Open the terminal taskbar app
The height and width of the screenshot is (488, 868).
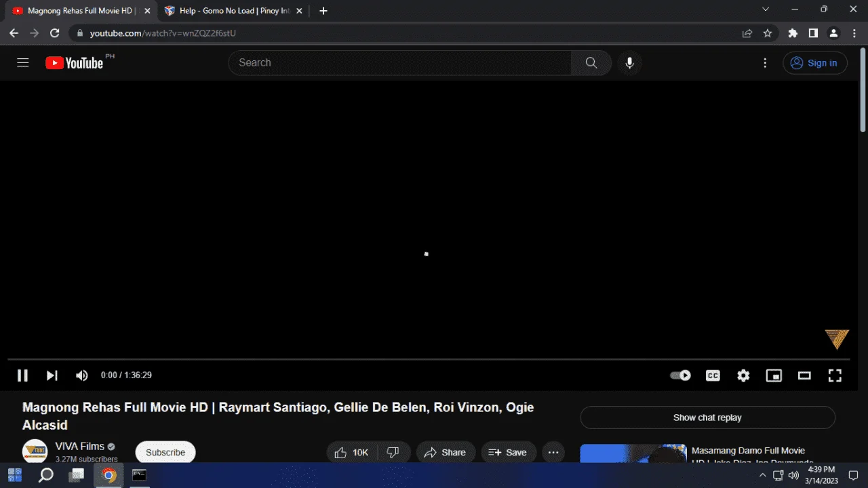139,475
